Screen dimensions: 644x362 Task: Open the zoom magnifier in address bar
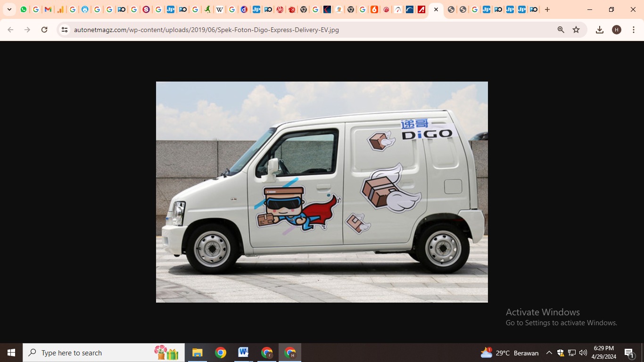click(x=561, y=30)
